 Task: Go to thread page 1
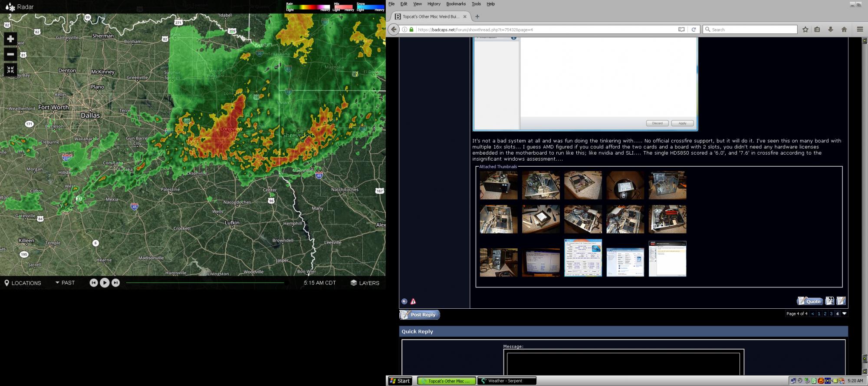coord(819,313)
